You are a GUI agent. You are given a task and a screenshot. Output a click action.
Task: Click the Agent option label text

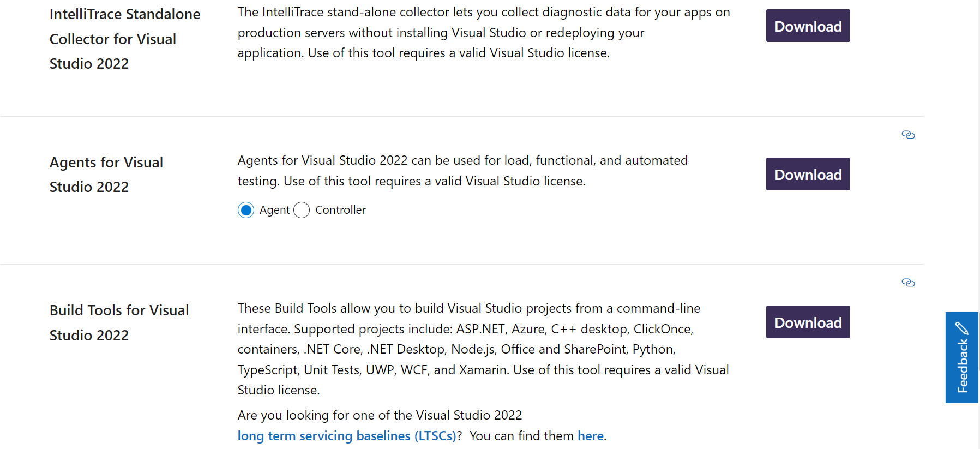point(274,210)
